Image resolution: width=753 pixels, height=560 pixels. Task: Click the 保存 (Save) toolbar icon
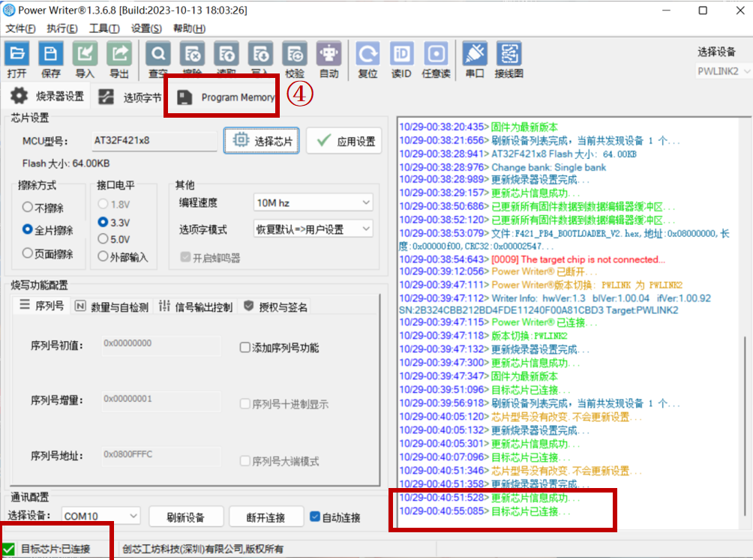point(51,53)
